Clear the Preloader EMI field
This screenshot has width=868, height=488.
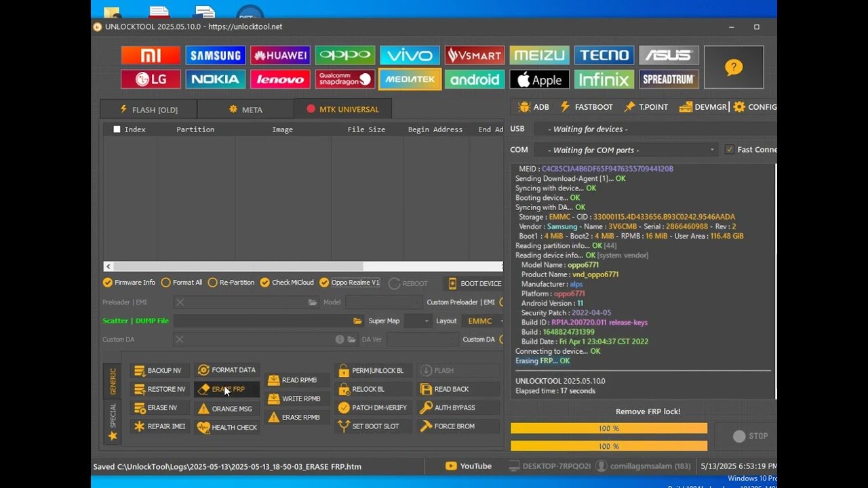(180, 302)
